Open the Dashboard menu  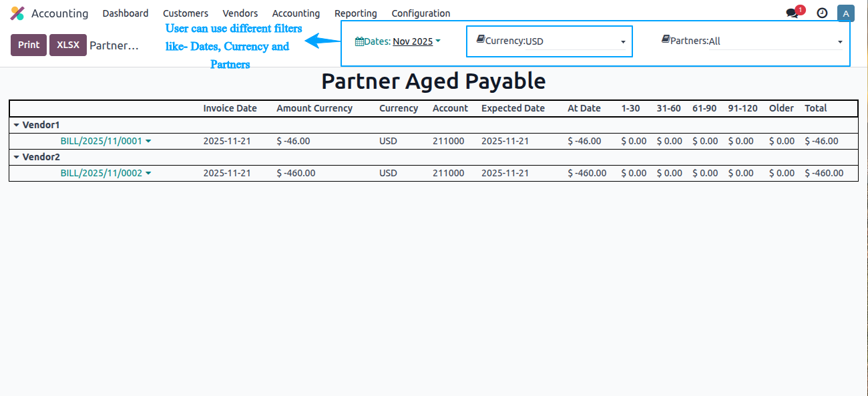126,13
